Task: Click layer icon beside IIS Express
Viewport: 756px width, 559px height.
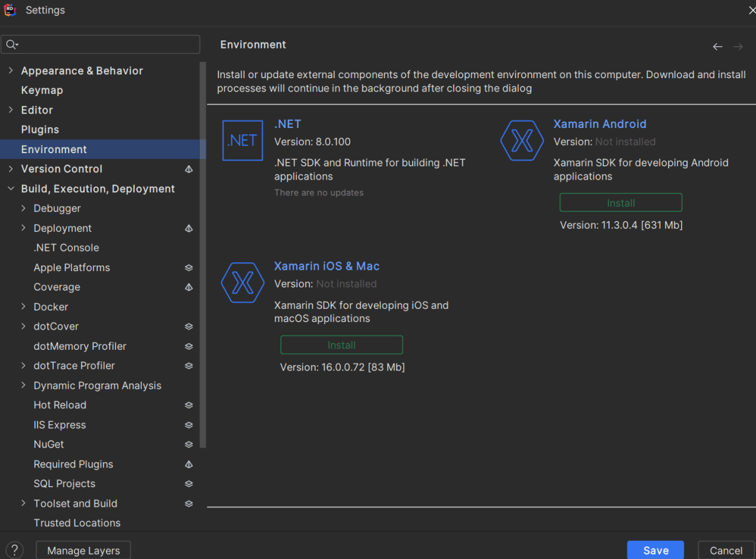Action: click(188, 425)
